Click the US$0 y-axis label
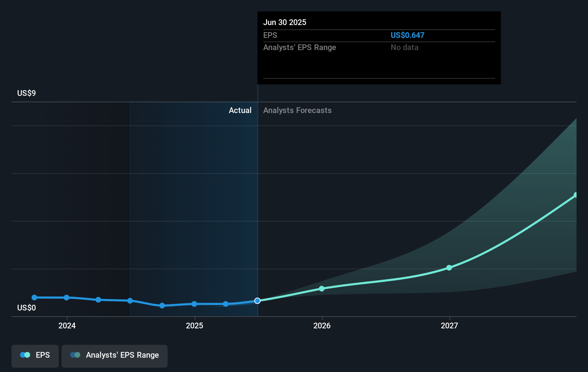The image size is (588, 372). (x=26, y=308)
